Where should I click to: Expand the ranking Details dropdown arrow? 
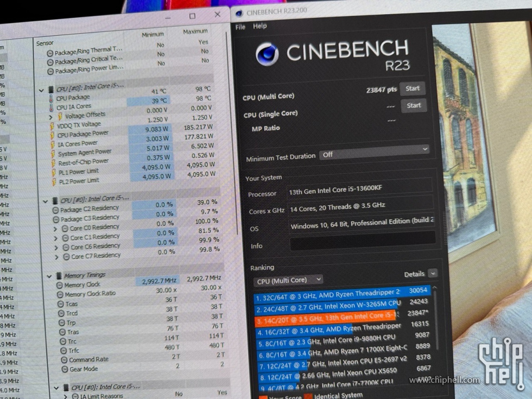433,273
